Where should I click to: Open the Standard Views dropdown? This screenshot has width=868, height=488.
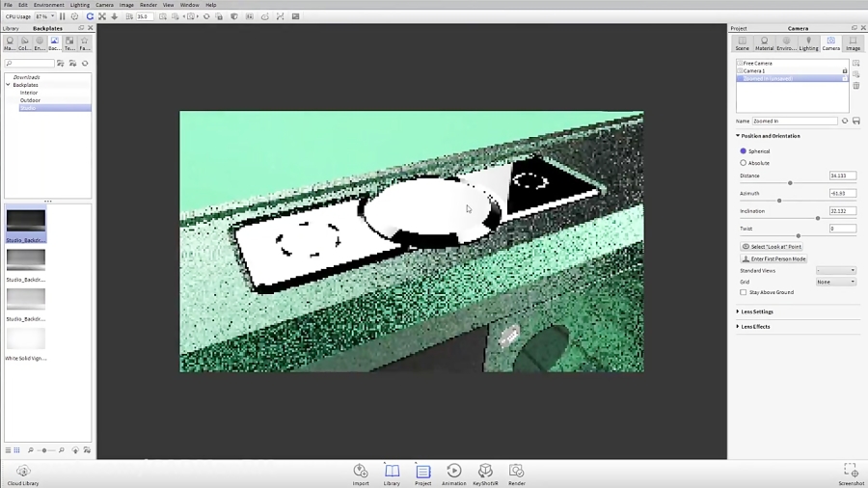pos(835,271)
